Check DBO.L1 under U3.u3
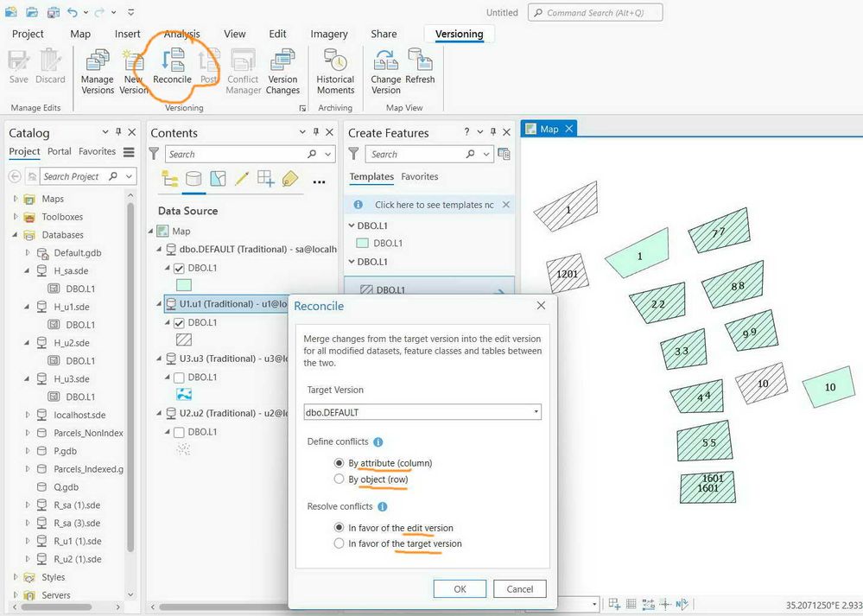This screenshot has height=616, width=863. coord(179,378)
